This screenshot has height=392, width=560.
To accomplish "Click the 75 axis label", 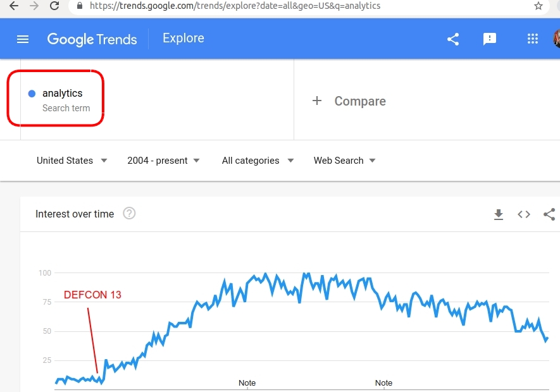I will 47,302.
